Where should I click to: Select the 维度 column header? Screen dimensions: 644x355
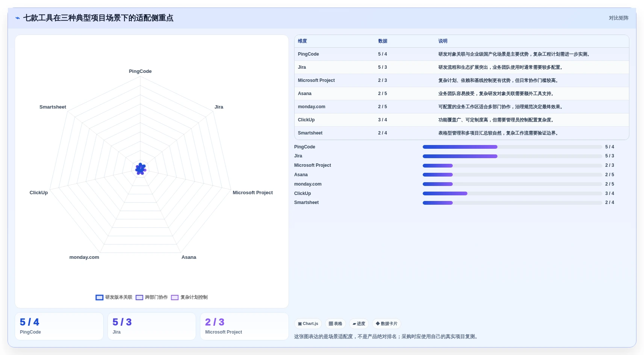coord(302,41)
